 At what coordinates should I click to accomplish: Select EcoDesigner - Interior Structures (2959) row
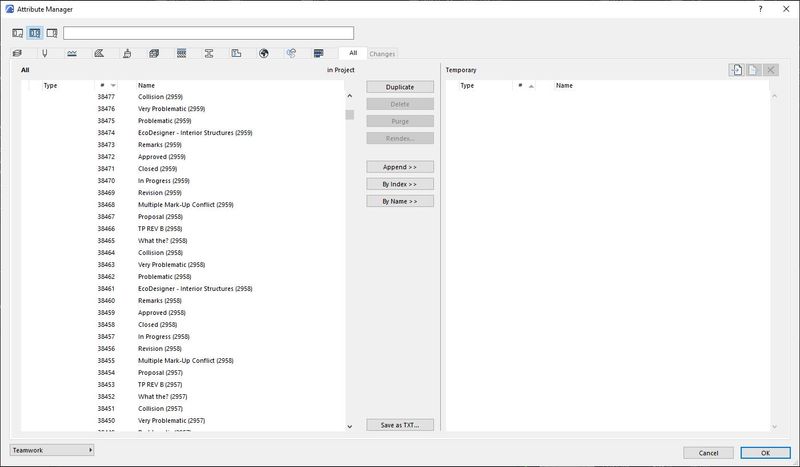[x=183, y=133]
